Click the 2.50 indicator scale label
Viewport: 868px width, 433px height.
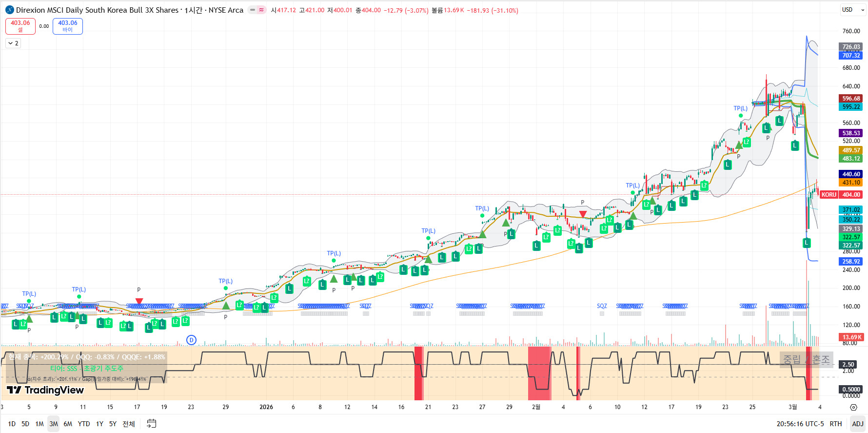pyautogui.click(x=848, y=365)
